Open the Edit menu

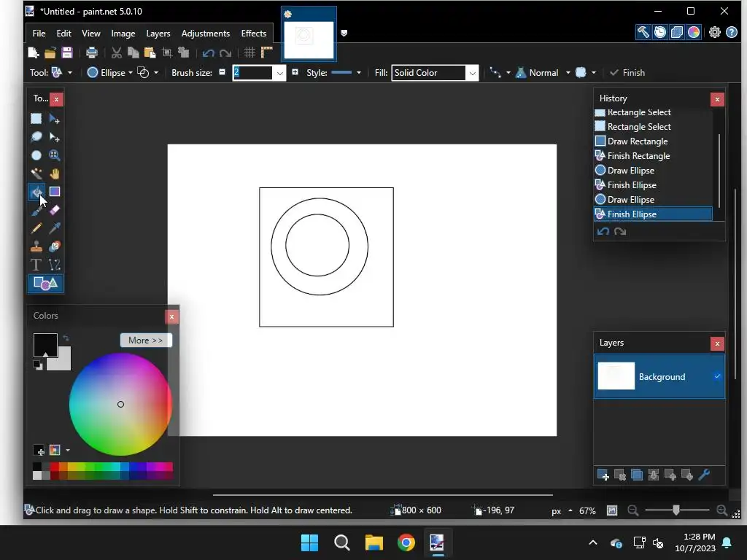[x=64, y=34]
